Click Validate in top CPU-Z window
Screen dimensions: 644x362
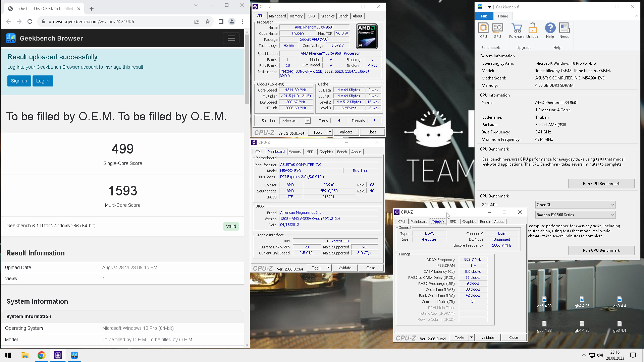tap(346, 132)
